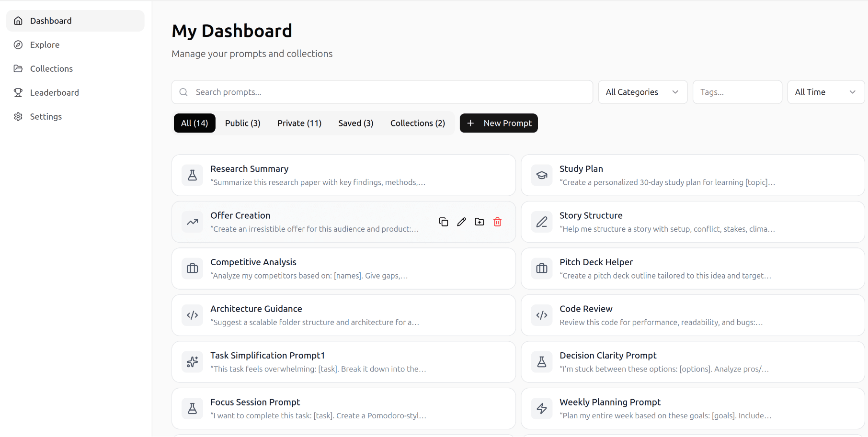Click the briefcase icon on Competitive Analysis
This screenshot has width=868, height=437.
(x=192, y=269)
